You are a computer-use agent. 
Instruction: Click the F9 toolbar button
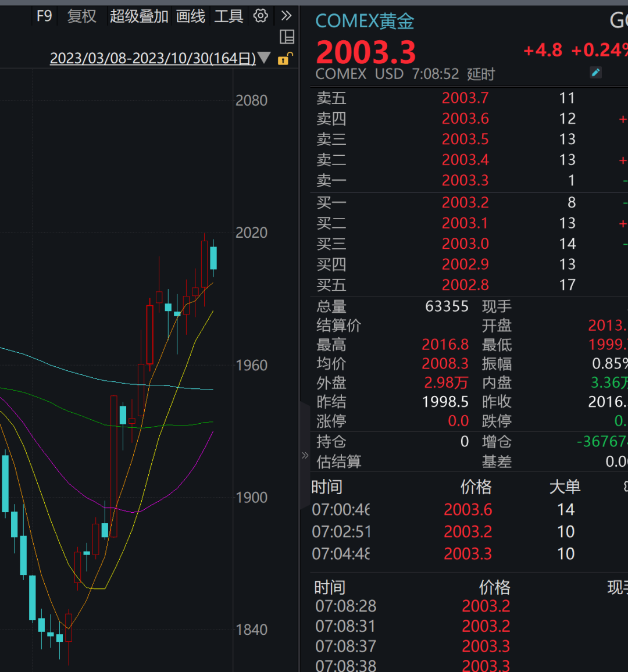44,16
